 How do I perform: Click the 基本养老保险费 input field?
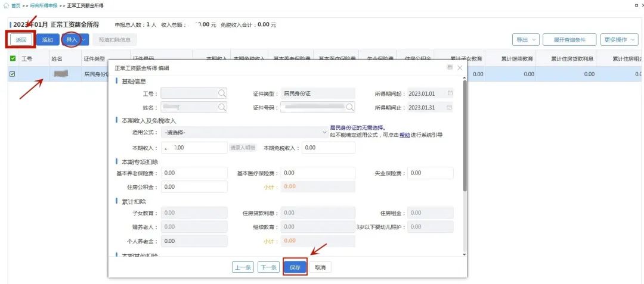[x=195, y=173]
